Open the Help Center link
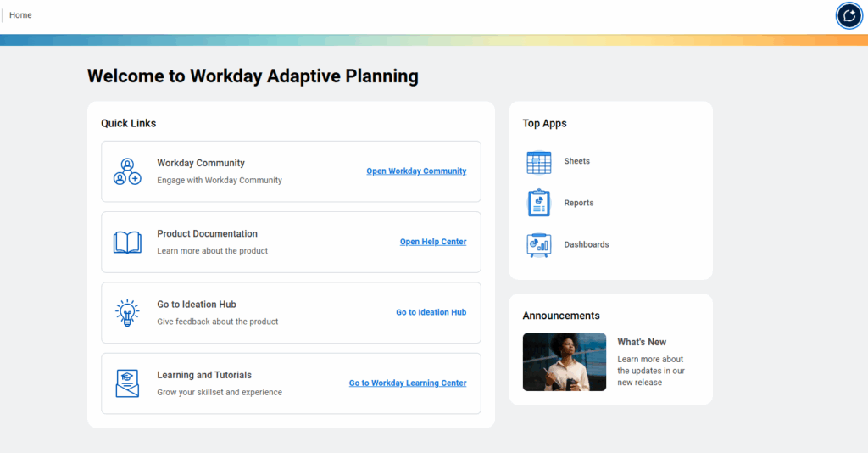 coord(433,242)
